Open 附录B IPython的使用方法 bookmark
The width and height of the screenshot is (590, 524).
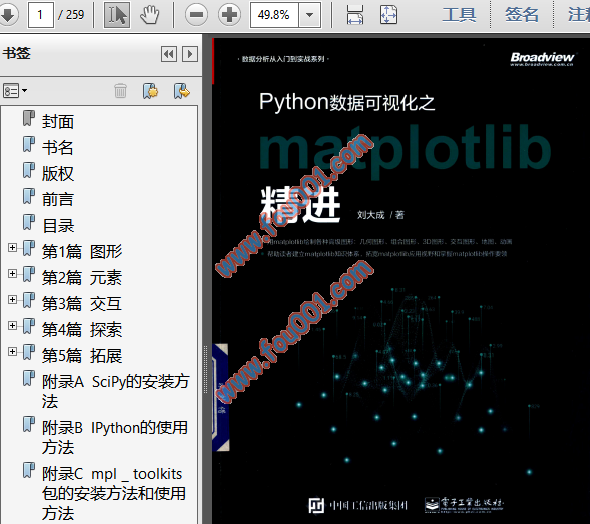pos(115,437)
